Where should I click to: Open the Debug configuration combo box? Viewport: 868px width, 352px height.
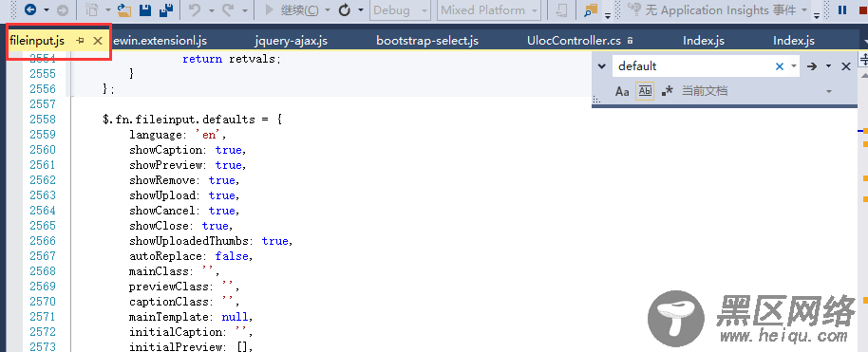coord(401,9)
